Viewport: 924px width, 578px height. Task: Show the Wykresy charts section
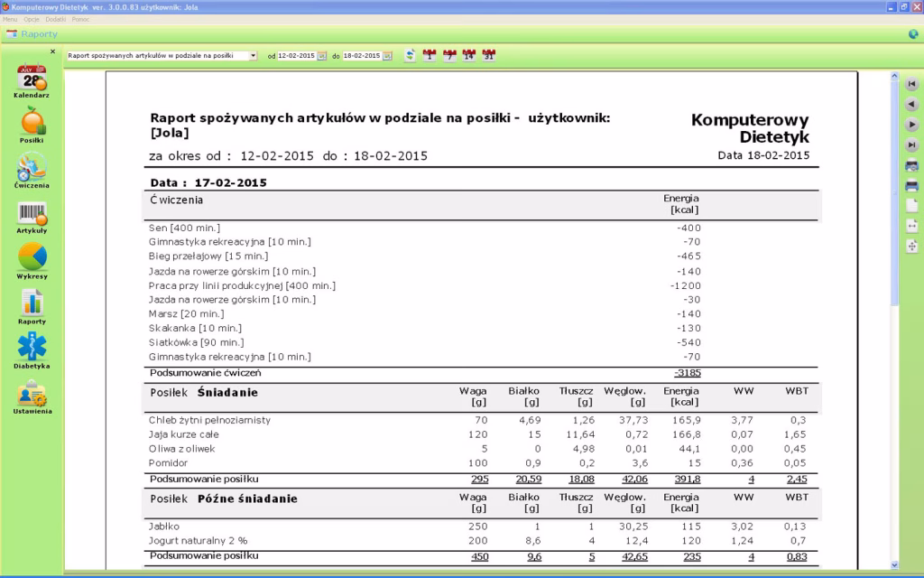(32, 260)
